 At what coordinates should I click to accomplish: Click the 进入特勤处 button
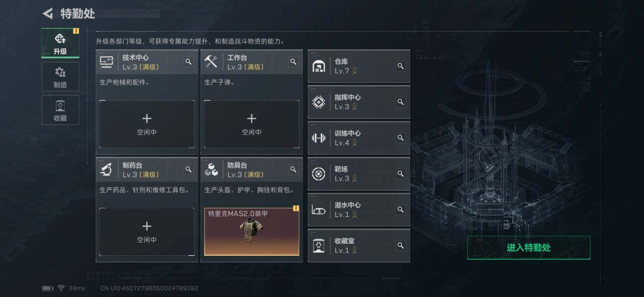pyautogui.click(x=529, y=248)
